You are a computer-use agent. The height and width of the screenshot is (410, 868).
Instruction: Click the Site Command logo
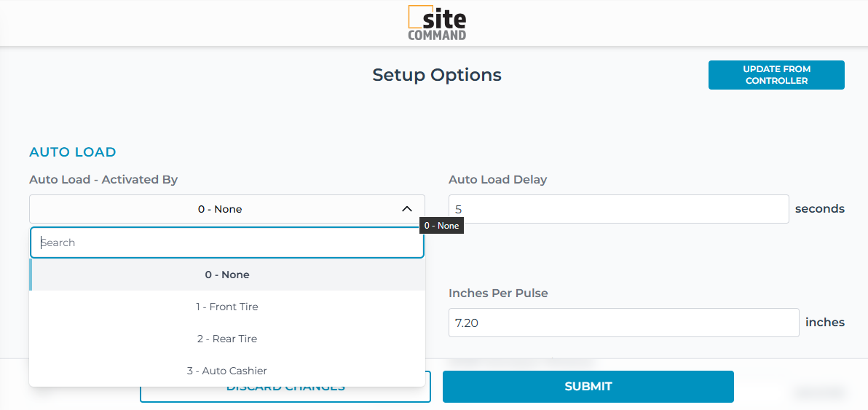tap(437, 23)
